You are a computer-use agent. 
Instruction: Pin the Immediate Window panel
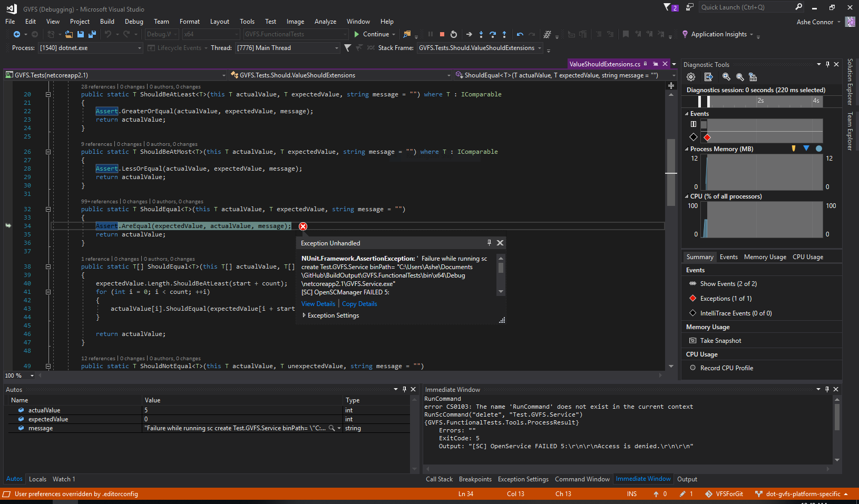point(827,389)
